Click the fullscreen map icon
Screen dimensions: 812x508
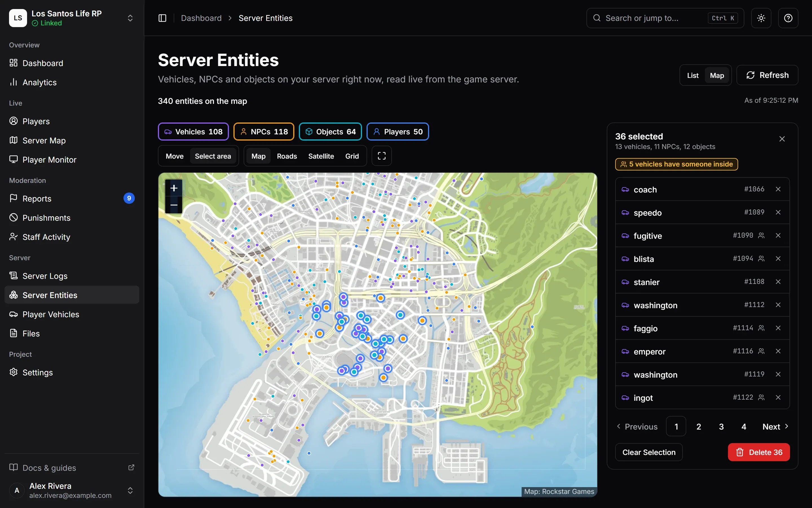tap(381, 156)
